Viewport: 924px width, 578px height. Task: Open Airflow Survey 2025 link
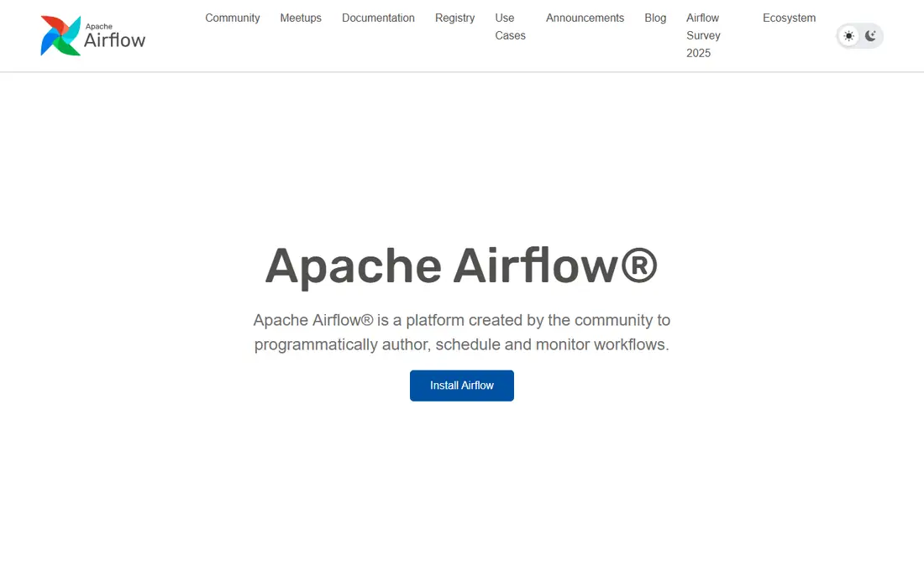click(x=703, y=35)
